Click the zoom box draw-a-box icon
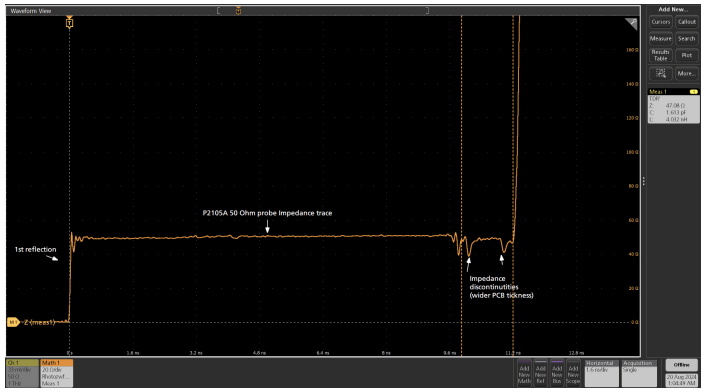The height and width of the screenshot is (392, 705). [x=660, y=73]
